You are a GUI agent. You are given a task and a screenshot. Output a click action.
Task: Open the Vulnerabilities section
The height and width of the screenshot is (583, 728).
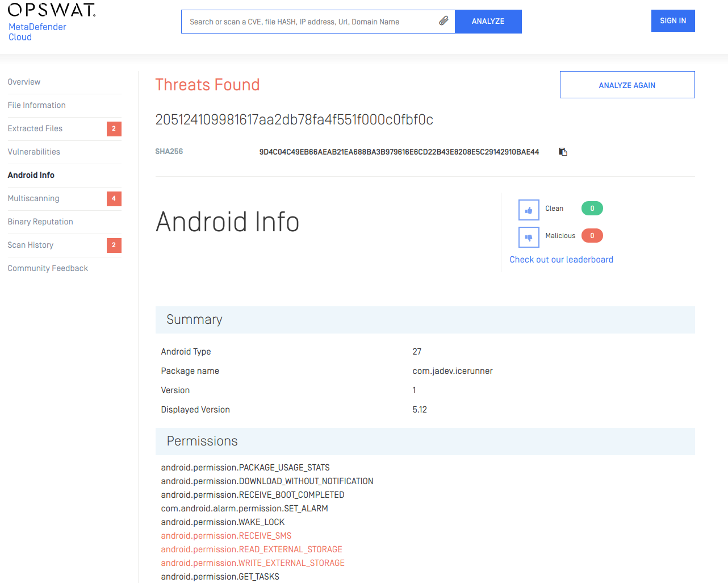[x=34, y=152]
